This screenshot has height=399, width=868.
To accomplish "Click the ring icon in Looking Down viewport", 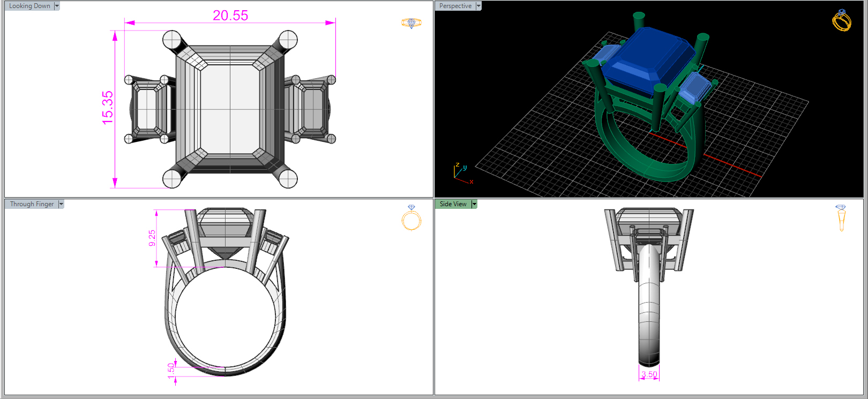I will point(411,23).
